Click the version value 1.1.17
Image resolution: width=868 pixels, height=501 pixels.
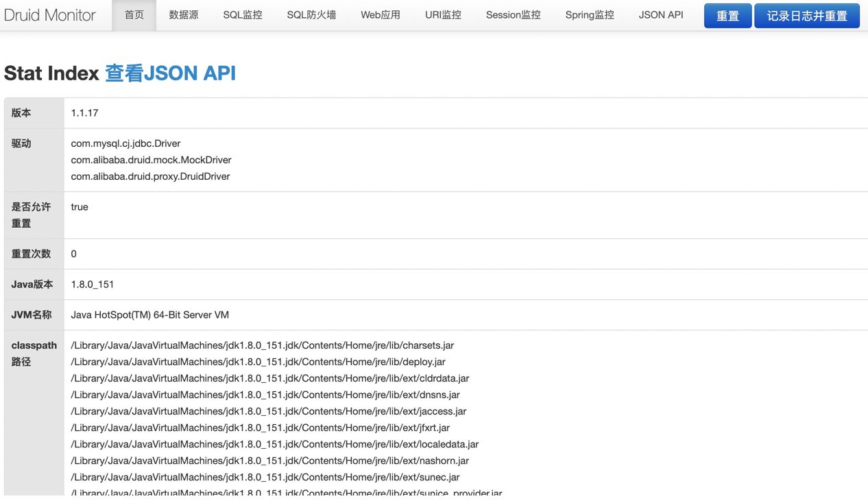85,113
